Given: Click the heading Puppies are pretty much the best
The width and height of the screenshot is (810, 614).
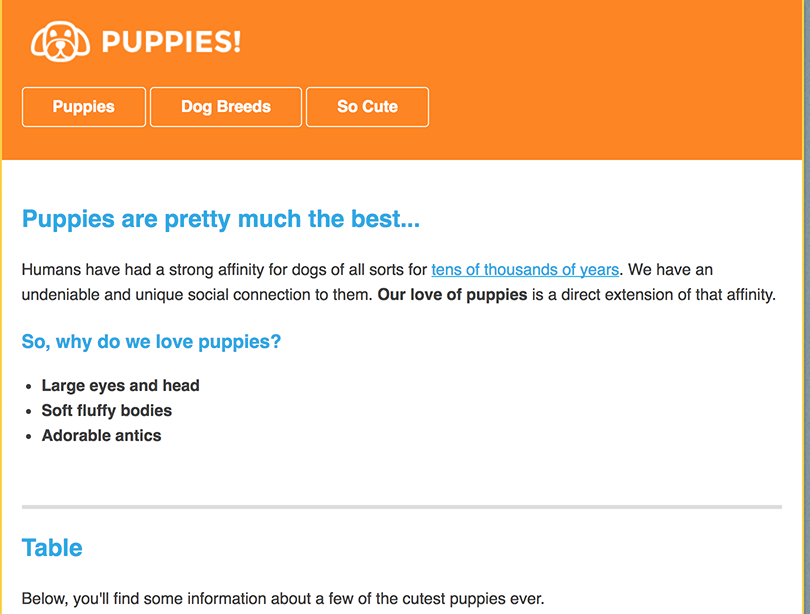Looking at the screenshot, I should coord(221,219).
